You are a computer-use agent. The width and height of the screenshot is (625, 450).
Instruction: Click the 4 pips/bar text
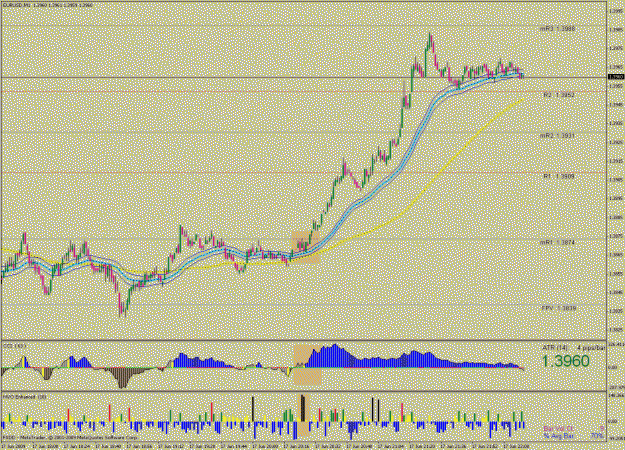pos(591,348)
